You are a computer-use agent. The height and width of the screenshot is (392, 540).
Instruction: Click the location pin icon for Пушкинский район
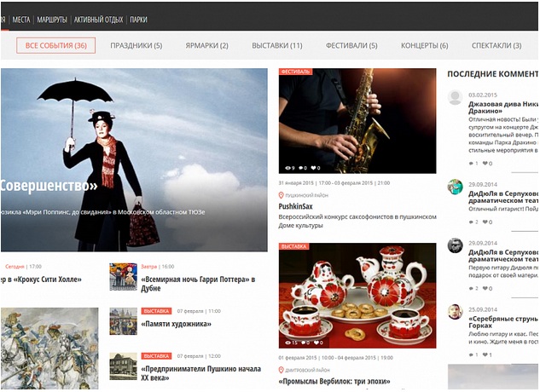[282, 195]
